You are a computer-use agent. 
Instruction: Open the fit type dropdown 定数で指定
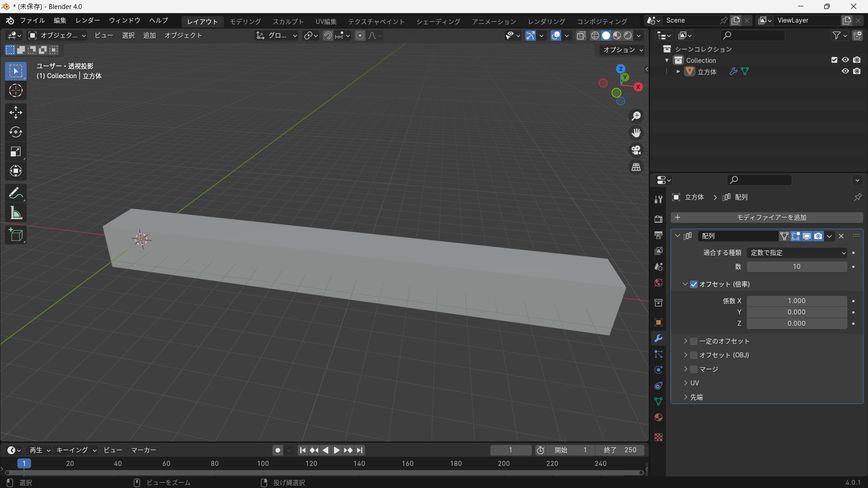point(797,253)
